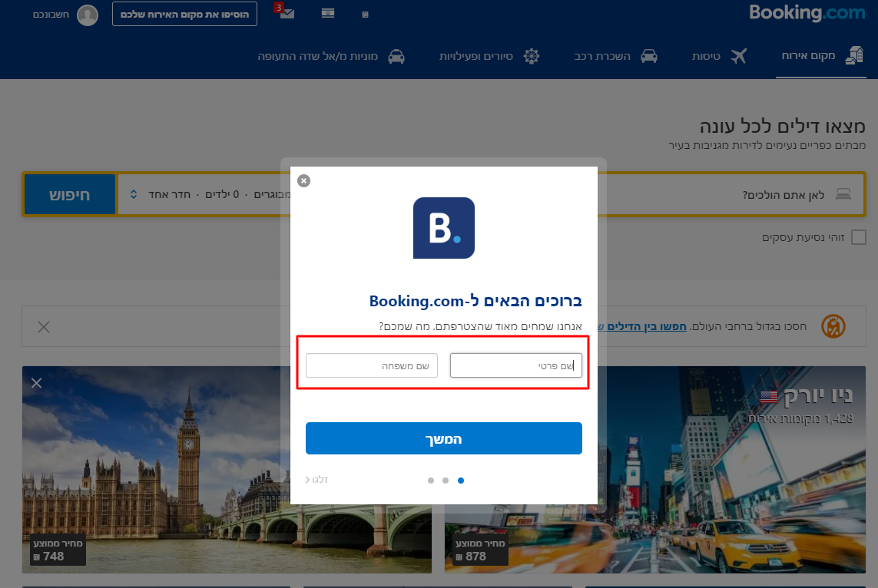The height and width of the screenshot is (588, 878).
Task: Click the up-down arrows on the guests selector
Action: [133, 195]
